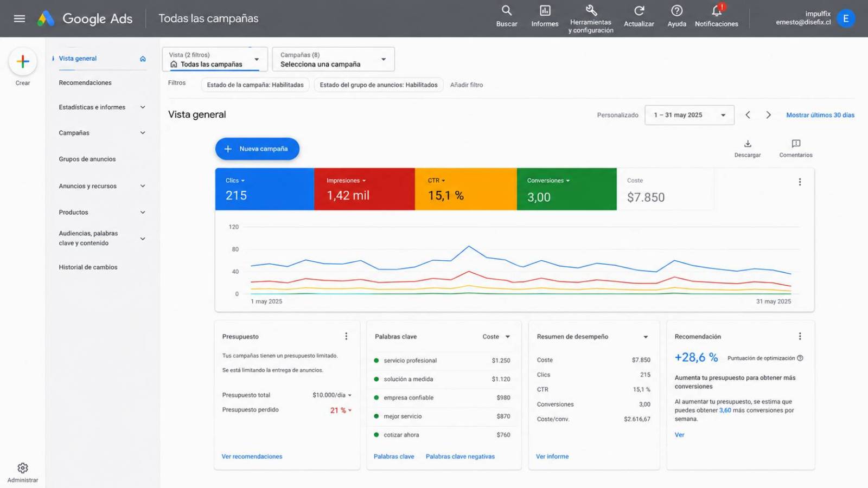This screenshot has height=488, width=868.
Task: Open Ver informe link
Action: [552, 457]
